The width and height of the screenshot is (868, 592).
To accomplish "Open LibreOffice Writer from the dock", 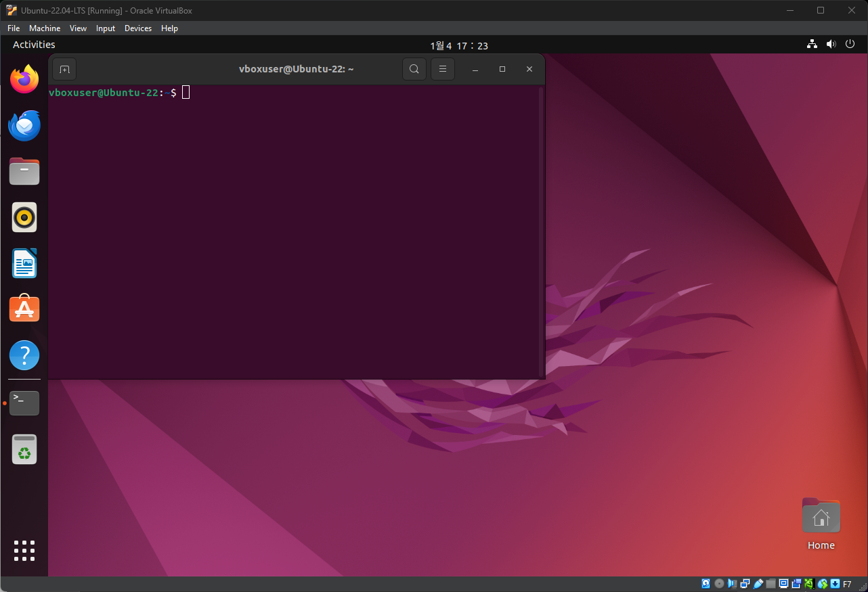I will [x=24, y=263].
